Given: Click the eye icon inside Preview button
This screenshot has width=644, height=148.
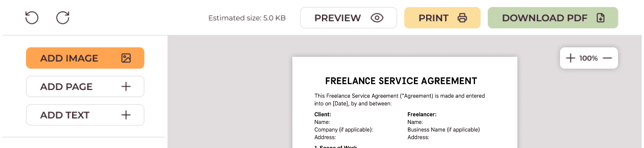Looking at the screenshot, I should point(377,18).
